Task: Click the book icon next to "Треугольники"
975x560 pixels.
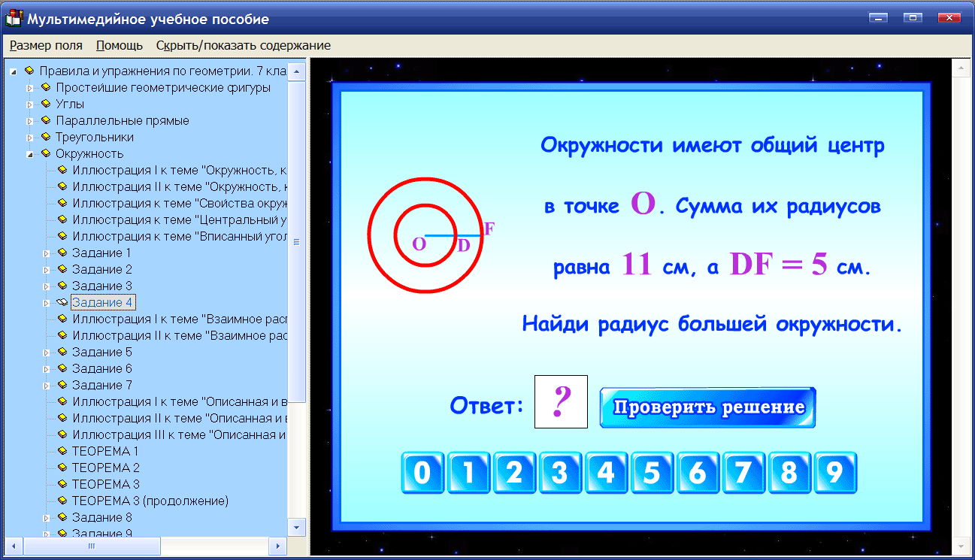Action: click(x=46, y=137)
